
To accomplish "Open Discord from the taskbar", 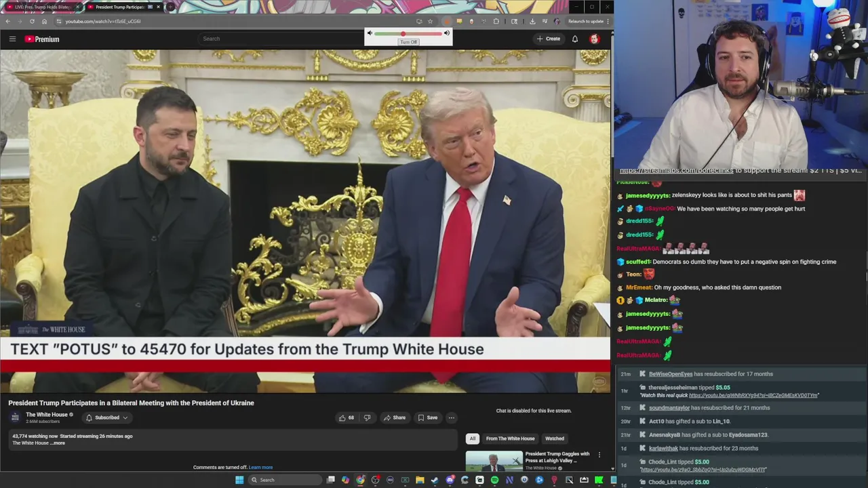I will tap(450, 480).
